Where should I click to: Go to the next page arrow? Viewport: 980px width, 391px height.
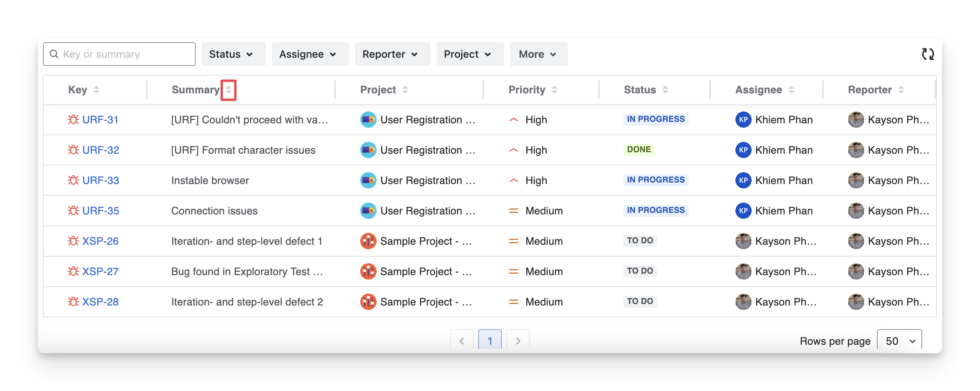(x=518, y=341)
